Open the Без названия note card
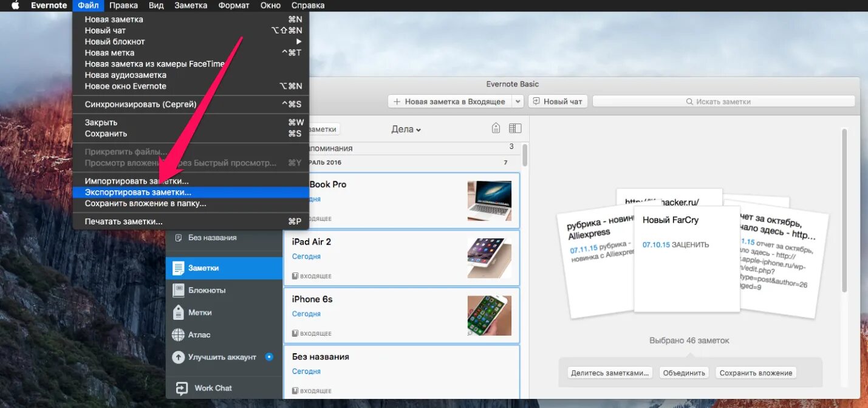The height and width of the screenshot is (408, 868). coord(402,372)
